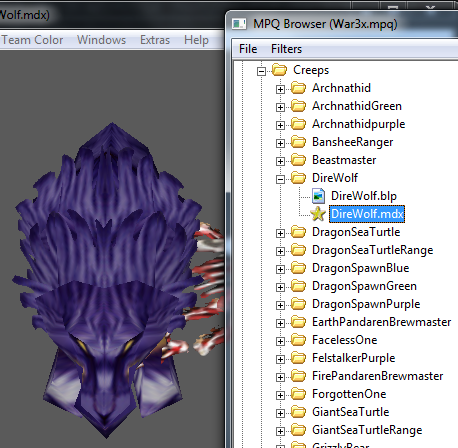
Task: Click the FacelessOne folder icon
Action: 298,340
